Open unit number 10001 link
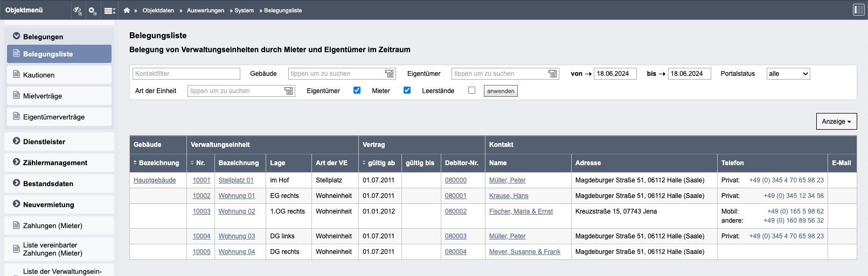This screenshot has height=276, width=868. (x=202, y=180)
